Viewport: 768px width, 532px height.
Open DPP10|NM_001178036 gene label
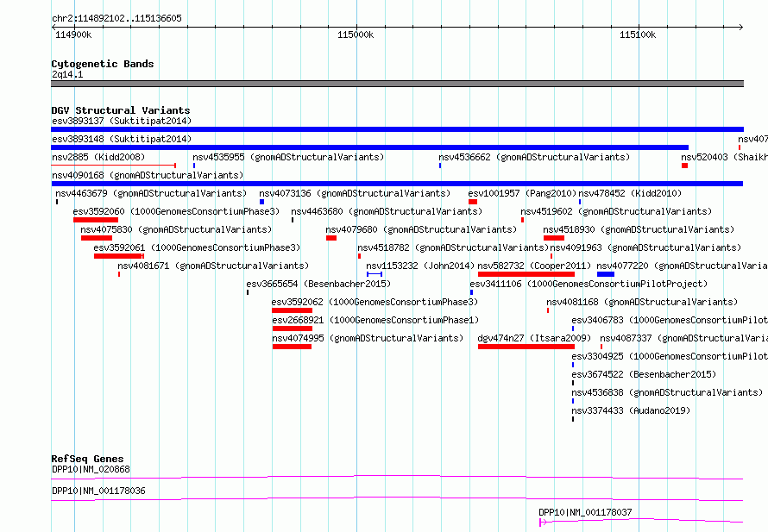pos(98,491)
